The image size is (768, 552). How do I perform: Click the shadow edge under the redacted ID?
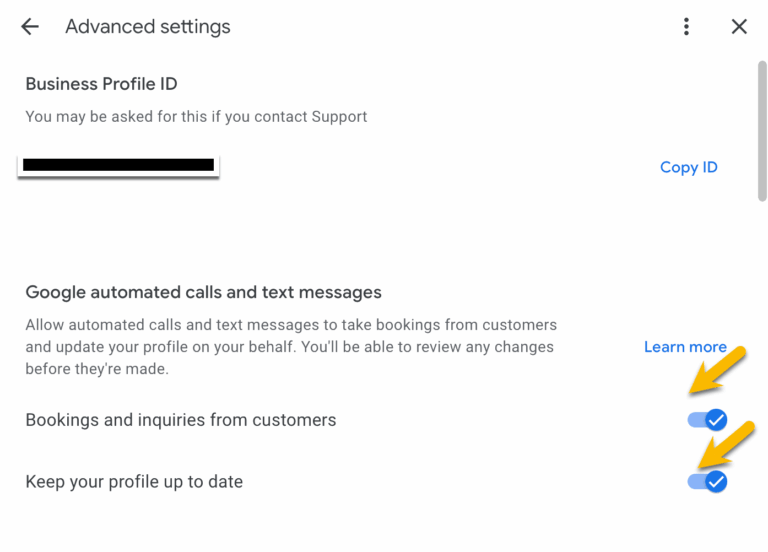(x=118, y=177)
